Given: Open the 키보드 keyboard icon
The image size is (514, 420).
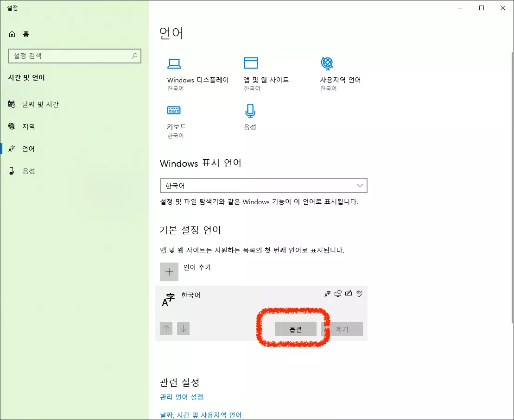Looking at the screenshot, I should (174, 110).
